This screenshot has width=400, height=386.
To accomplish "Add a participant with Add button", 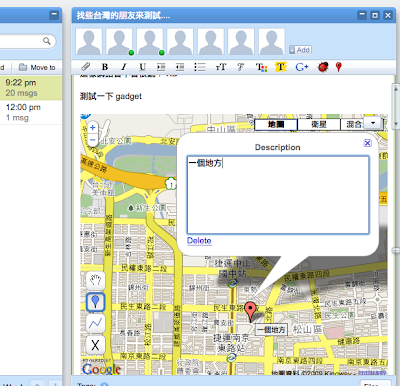I will click(x=300, y=50).
